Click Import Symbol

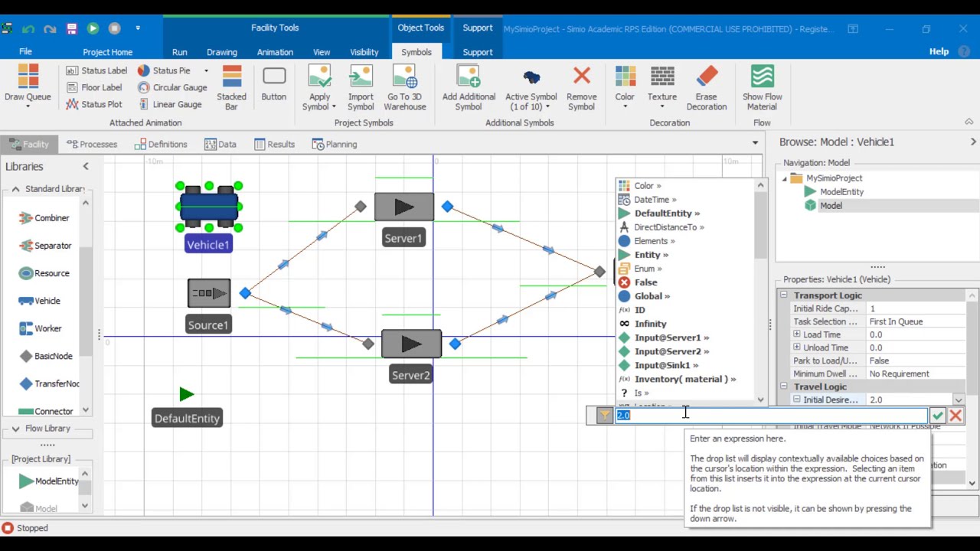pos(361,87)
